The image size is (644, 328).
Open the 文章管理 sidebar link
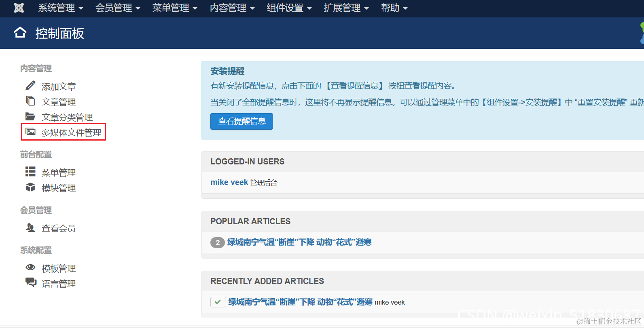click(59, 102)
